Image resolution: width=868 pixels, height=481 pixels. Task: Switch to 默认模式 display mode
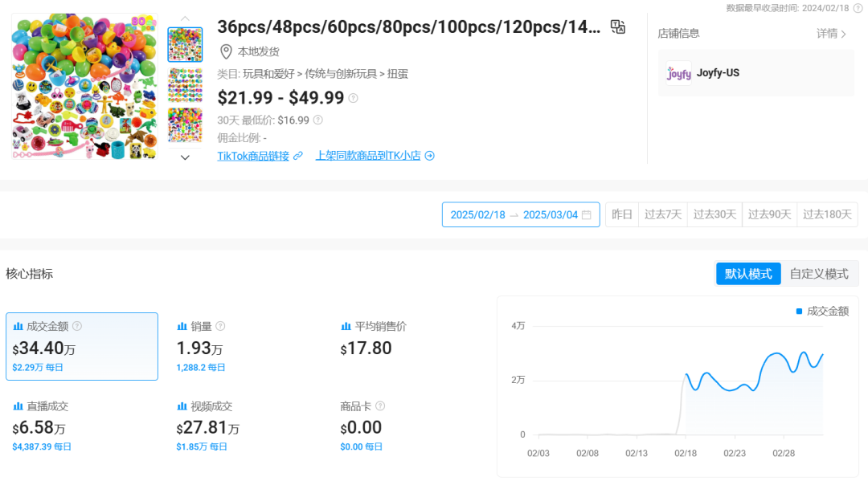tap(748, 274)
